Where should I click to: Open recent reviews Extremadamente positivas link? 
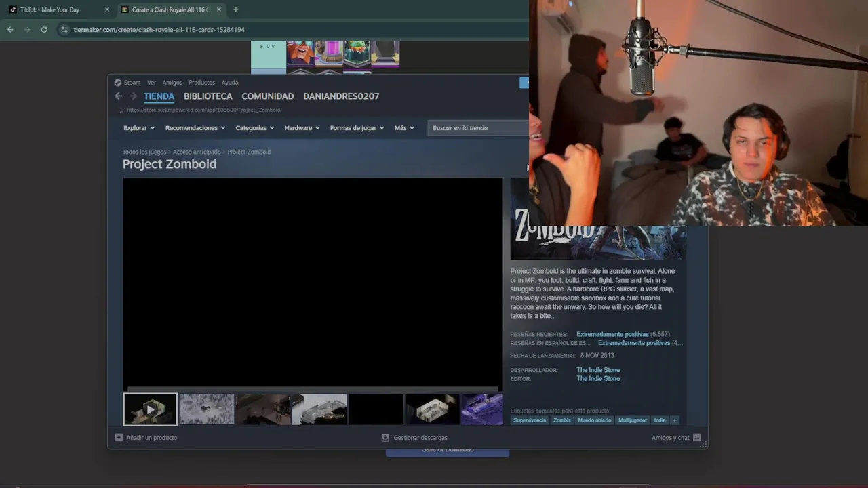pos(612,335)
